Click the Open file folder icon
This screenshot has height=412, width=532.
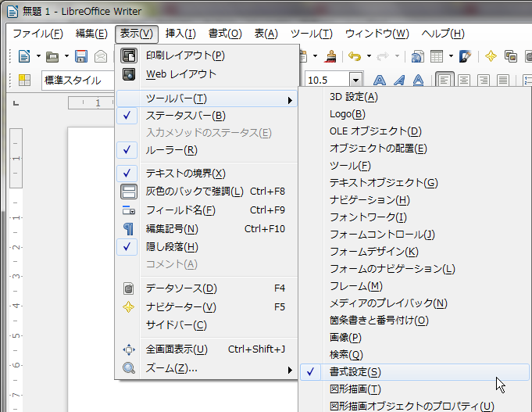point(52,57)
